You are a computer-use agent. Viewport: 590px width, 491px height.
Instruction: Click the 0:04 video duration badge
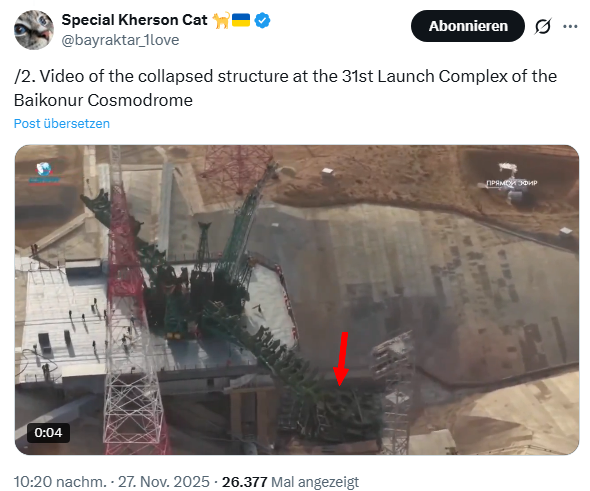tap(48, 433)
